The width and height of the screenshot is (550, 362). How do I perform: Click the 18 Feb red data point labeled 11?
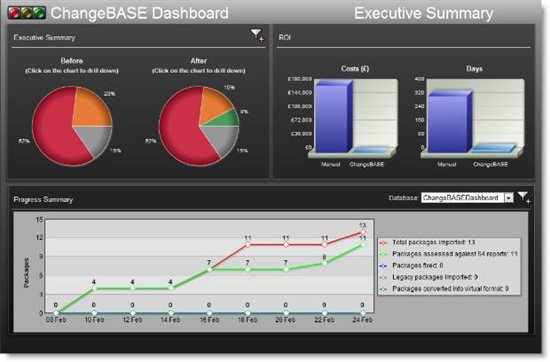248,244
